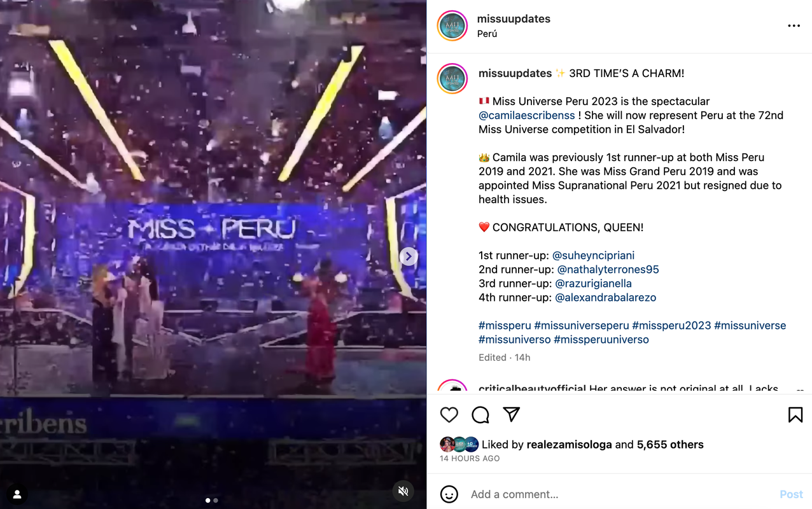Click the Post comment button
Screen dimensions: 812x509
point(791,494)
